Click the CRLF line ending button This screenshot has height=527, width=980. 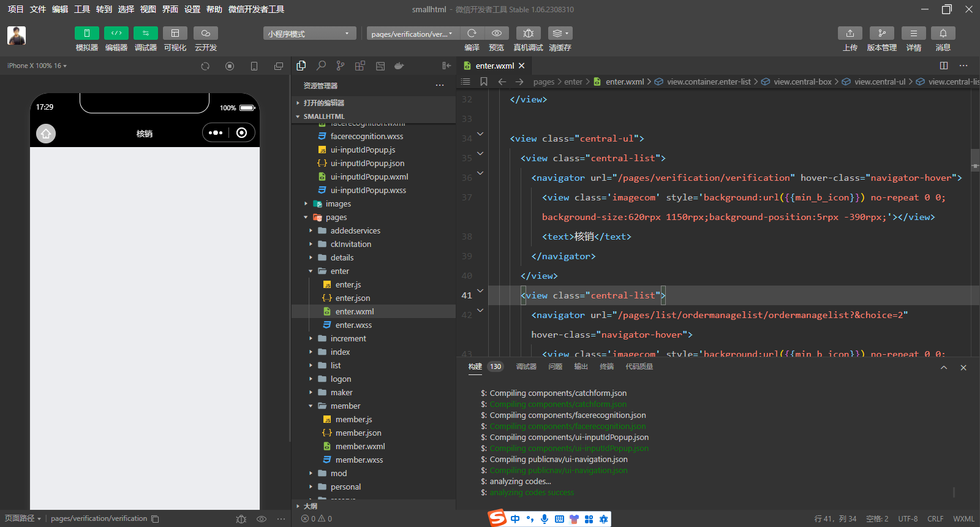[x=935, y=519]
